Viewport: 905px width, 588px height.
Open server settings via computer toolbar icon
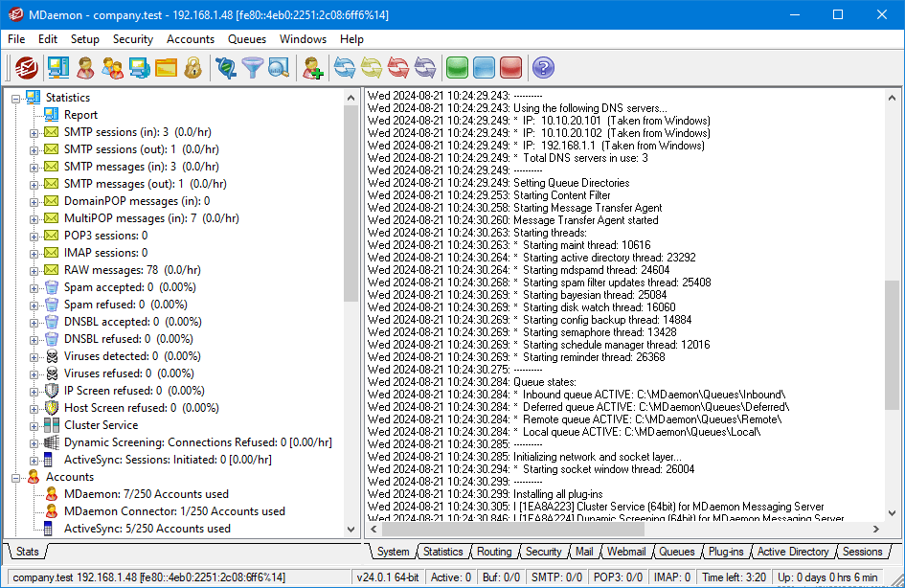pos(58,67)
